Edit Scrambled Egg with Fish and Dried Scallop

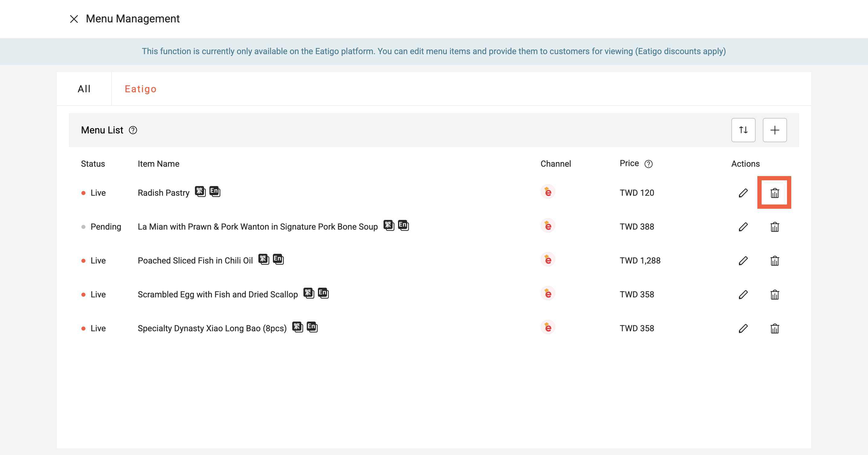click(743, 294)
